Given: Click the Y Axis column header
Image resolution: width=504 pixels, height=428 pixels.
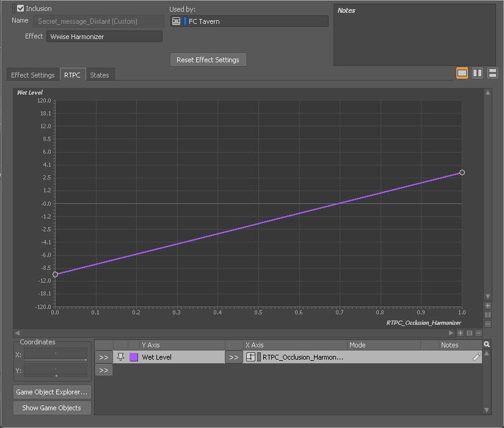Looking at the screenshot, I should click(182, 345).
